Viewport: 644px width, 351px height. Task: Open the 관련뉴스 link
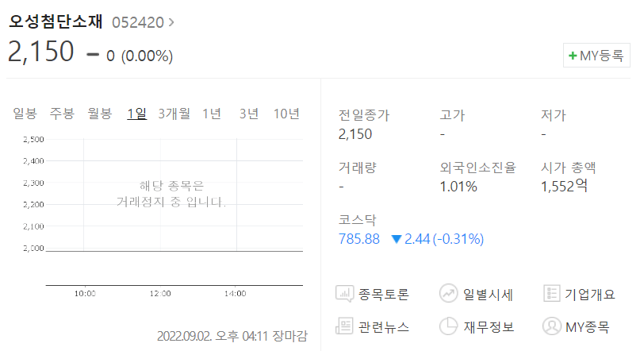click(x=384, y=327)
